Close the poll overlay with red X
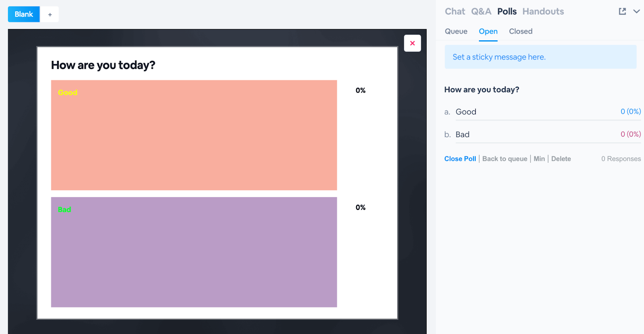This screenshot has height=334, width=644. click(412, 43)
